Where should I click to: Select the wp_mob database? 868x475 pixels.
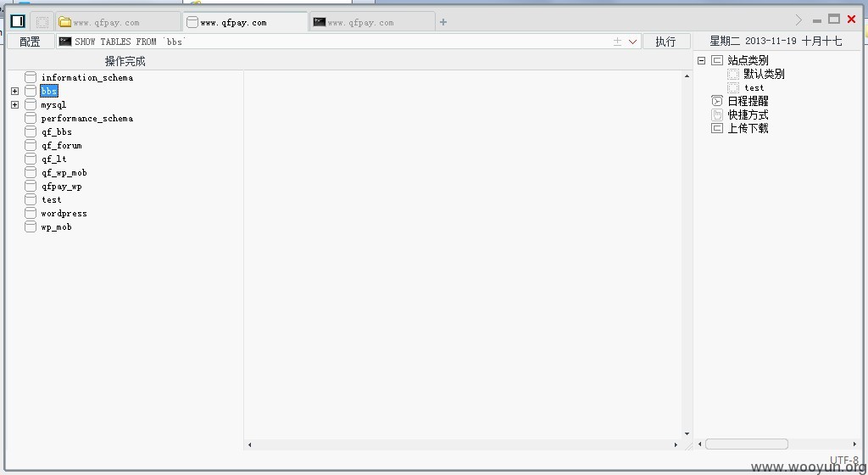pyautogui.click(x=57, y=227)
